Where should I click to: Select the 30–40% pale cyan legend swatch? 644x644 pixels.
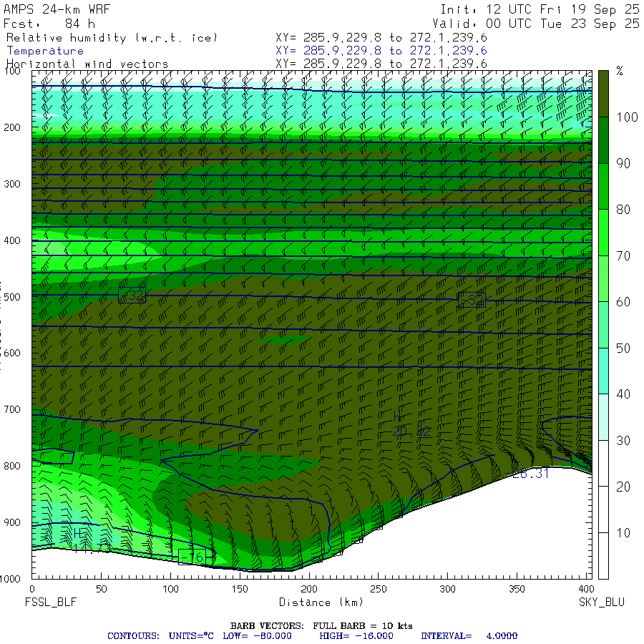[x=603, y=417]
